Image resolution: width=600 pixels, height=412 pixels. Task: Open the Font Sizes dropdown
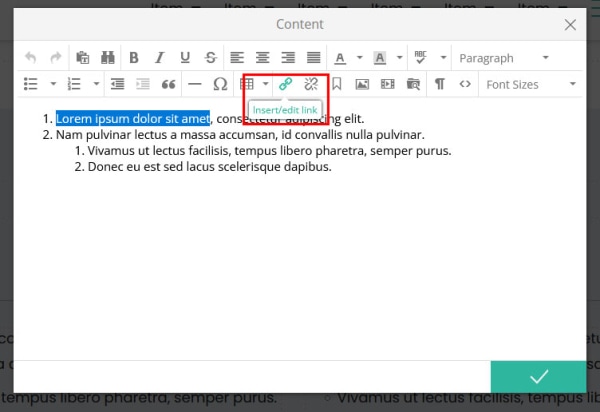pyautogui.click(x=530, y=84)
